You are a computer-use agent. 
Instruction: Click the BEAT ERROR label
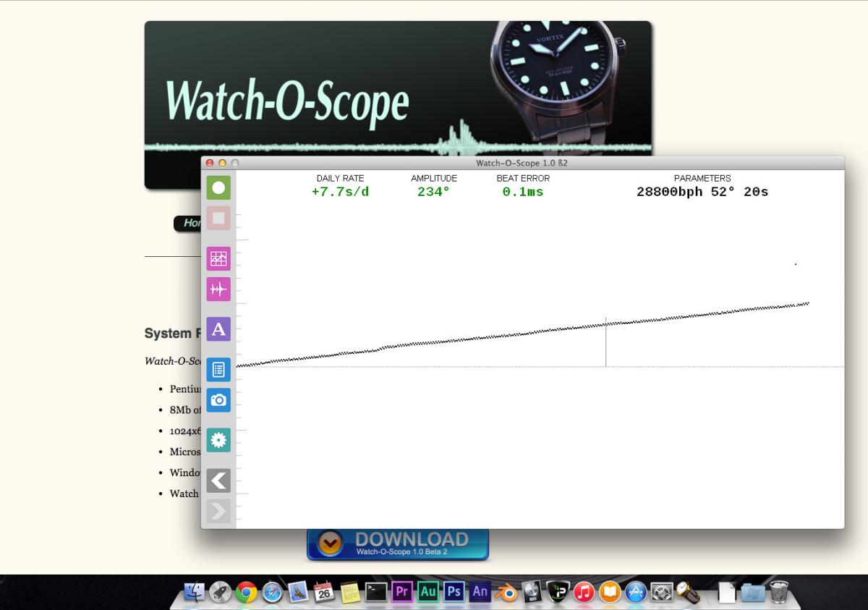(523, 178)
